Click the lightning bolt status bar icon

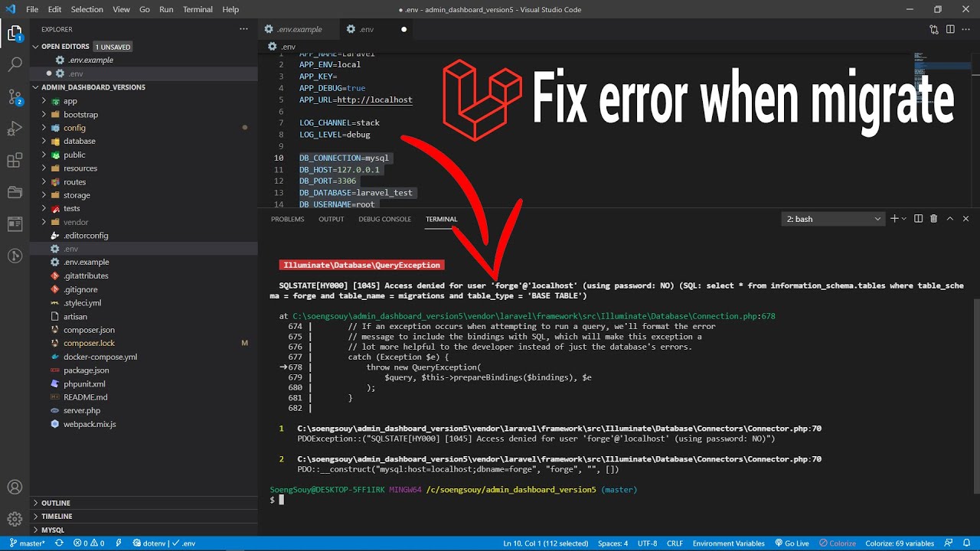[119, 543]
